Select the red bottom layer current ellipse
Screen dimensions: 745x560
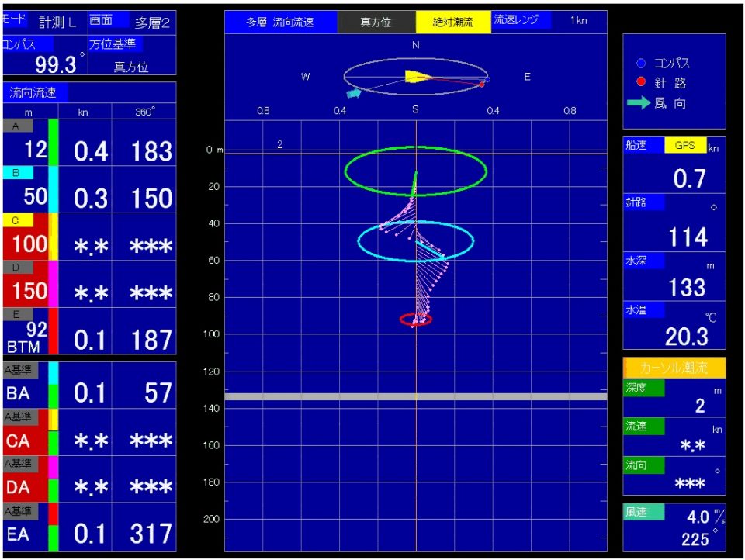tap(416, 319)
